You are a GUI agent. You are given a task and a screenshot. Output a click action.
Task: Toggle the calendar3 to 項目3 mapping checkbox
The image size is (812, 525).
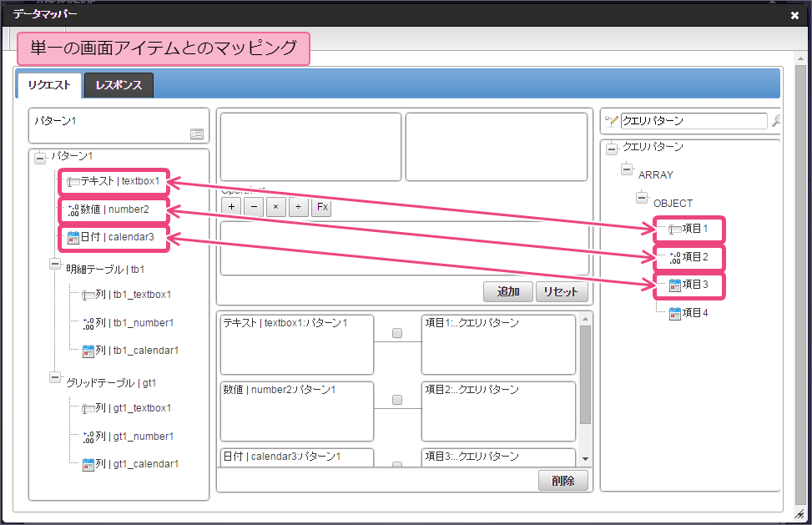pos(397,465)
